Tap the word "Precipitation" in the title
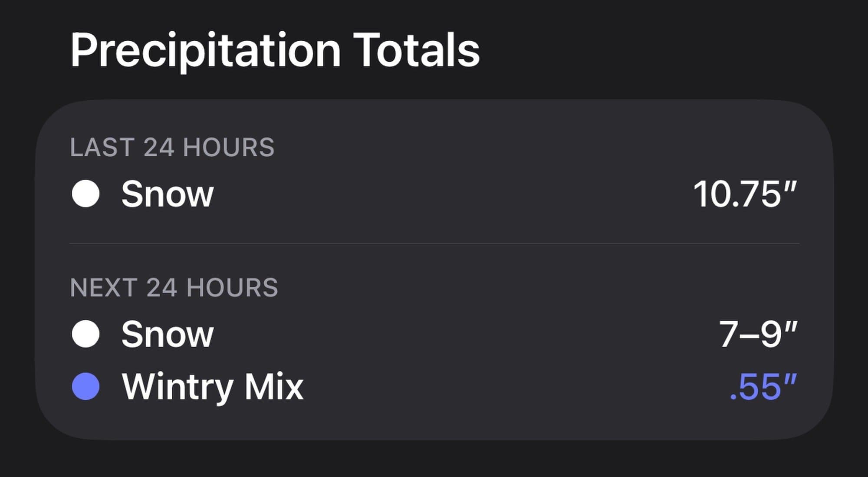868x477 pixels. pos(205,51)
